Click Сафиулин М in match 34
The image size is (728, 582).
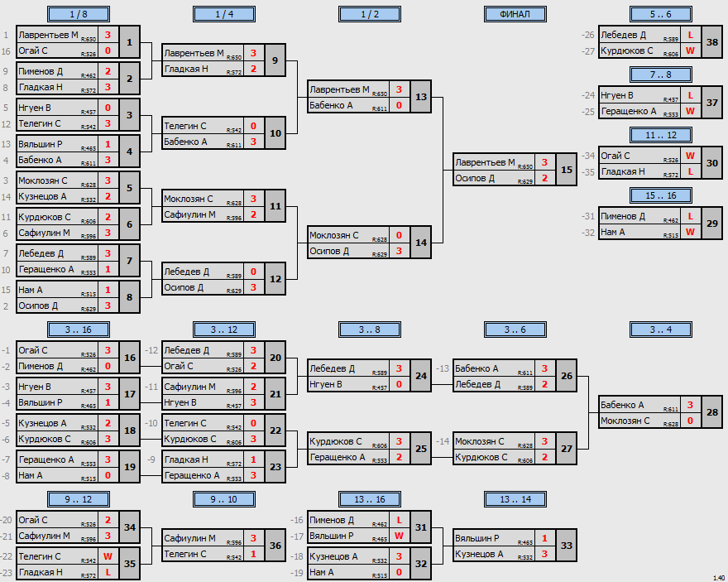[44, 536]
